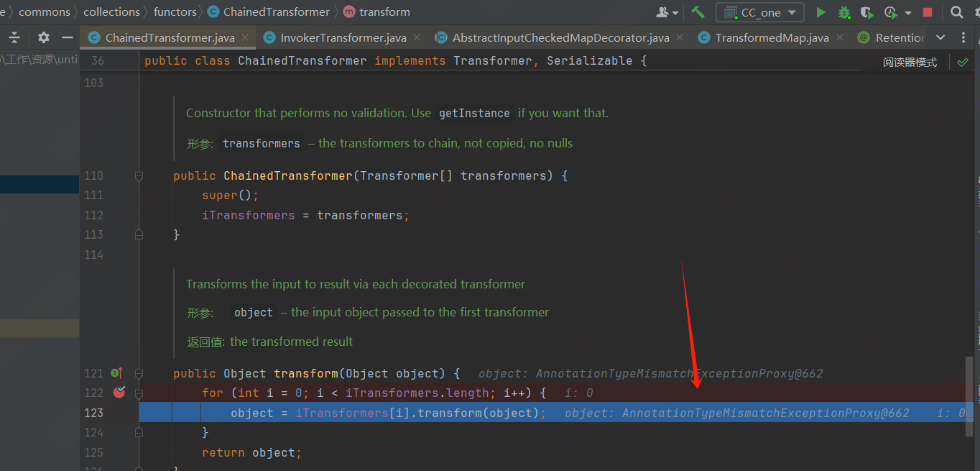
Task: Click the 'public class ChainedTransformer' sticky header line
Action: 395,61
